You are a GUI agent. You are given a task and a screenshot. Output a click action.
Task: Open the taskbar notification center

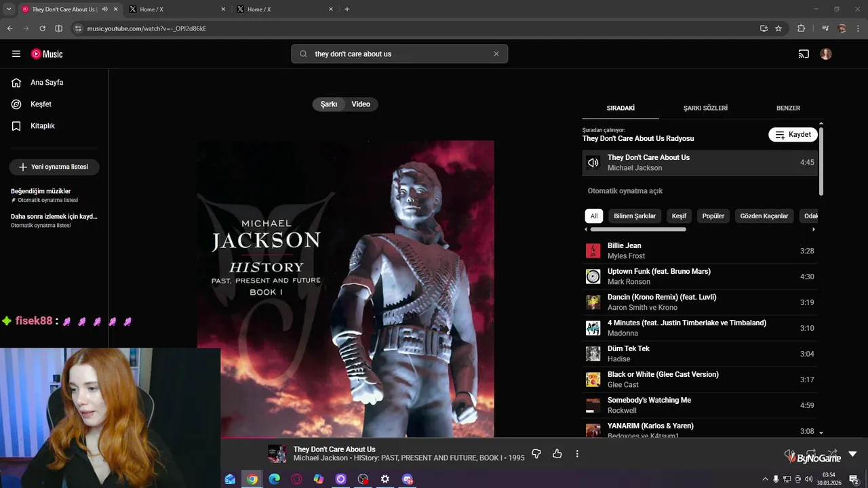(x=854, y=479)
